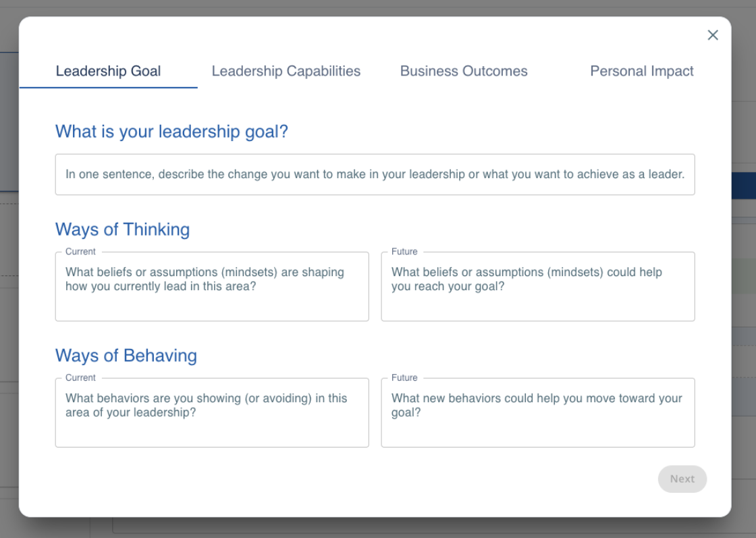Click the leadership goal one-sentence input field

click(x=375, y=174)
